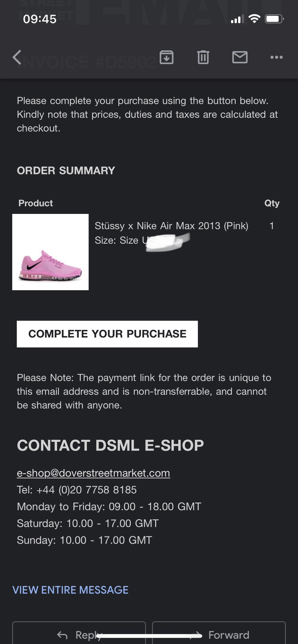Open the three-dot more options menu
This screenshot has height=644, width=298.
(277, 57)
